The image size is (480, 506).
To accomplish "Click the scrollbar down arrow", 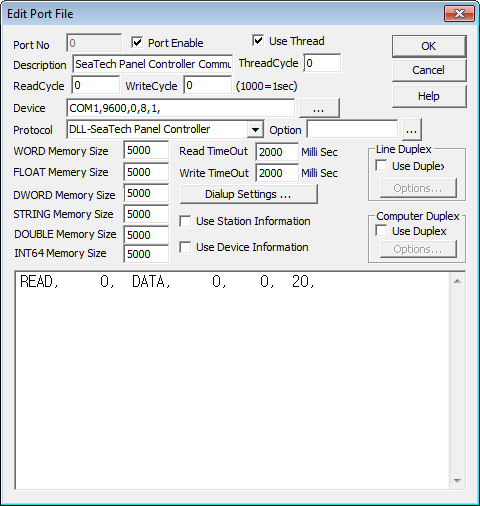I will coord(457,481).
